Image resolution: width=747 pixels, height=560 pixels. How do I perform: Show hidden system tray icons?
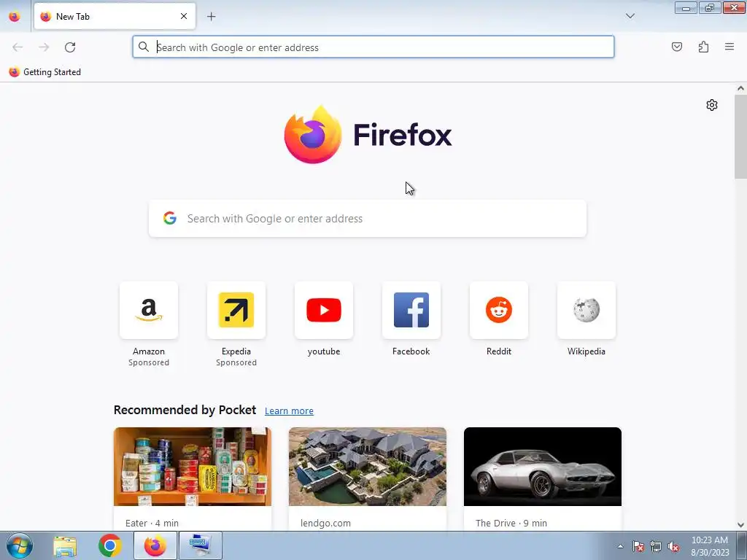pyautogui.click(x=620, y=546)
